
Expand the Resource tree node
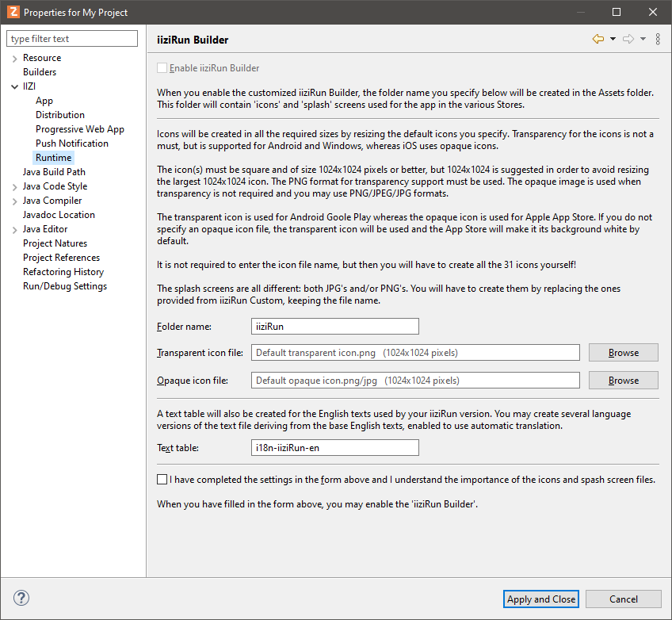(14, 59)
